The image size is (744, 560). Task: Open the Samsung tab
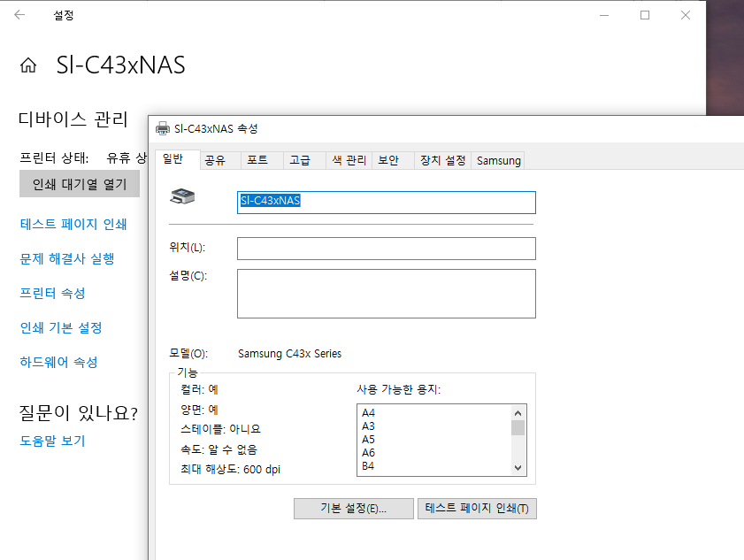pos(499,160)
